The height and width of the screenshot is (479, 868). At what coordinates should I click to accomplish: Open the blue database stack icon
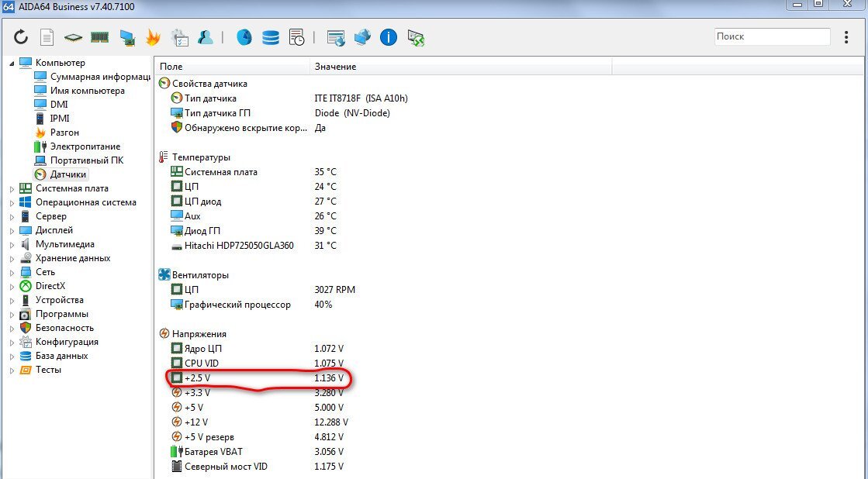click(271, 37)
